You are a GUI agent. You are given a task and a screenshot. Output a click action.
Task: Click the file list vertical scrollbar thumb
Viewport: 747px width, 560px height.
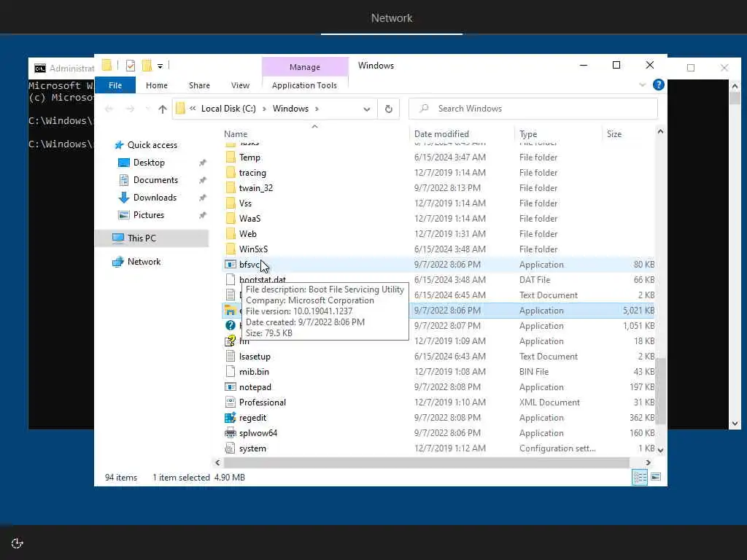660,391
